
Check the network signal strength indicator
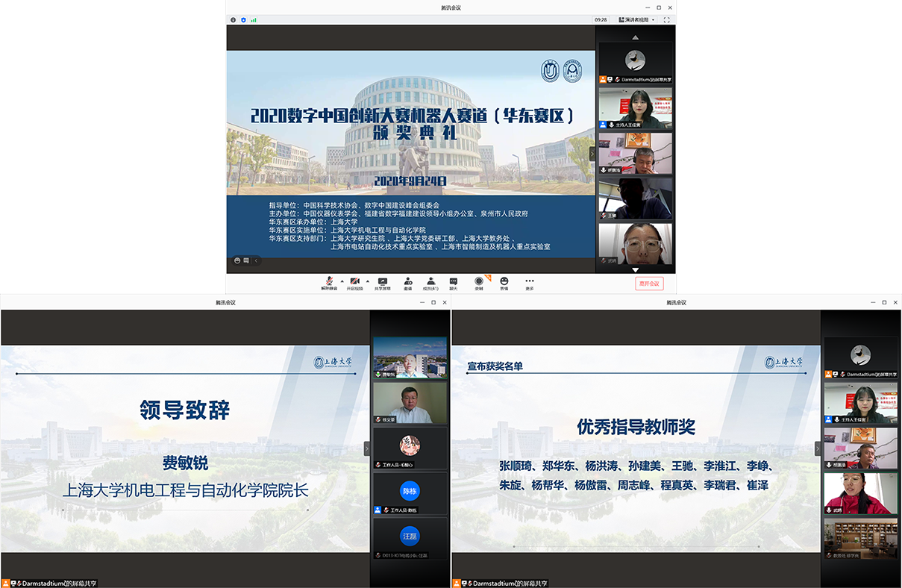(x=254, y=20)
